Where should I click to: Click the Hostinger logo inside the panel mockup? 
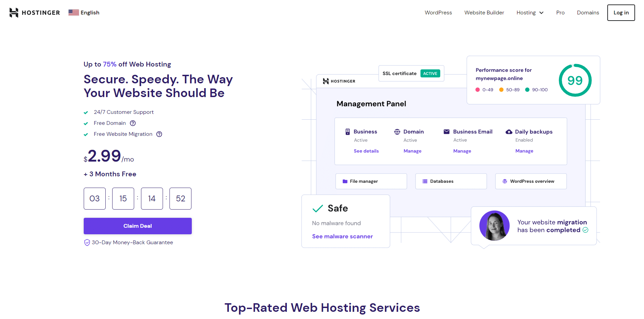coord(339,81)
